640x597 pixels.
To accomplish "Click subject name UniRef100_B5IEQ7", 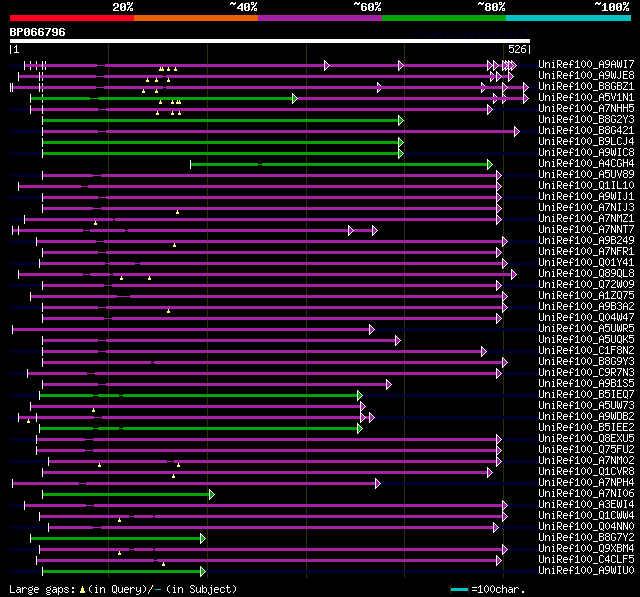I will (586, 395).
